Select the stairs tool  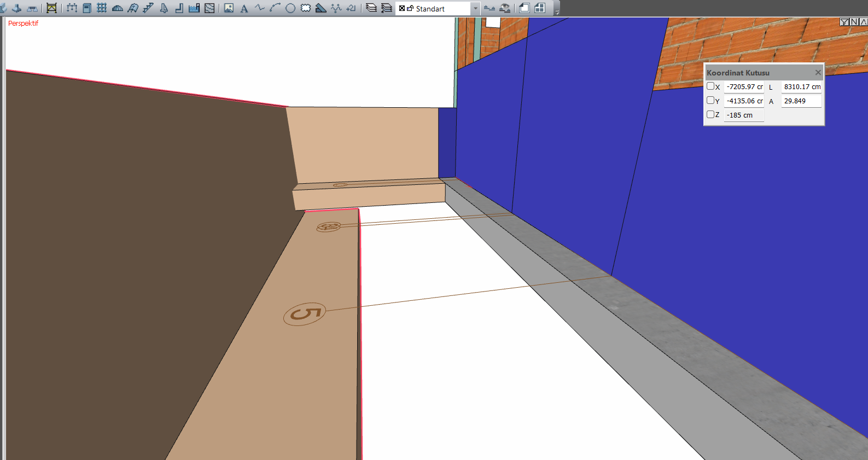[x=148, y=8]
